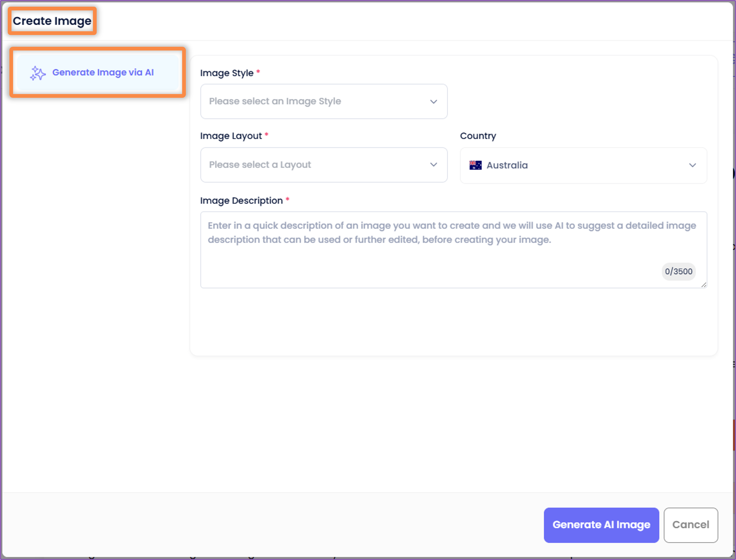The width and height of the screenshot is (736, 560).
Task: Click the Australia flag icon
Action: (475, 165)
